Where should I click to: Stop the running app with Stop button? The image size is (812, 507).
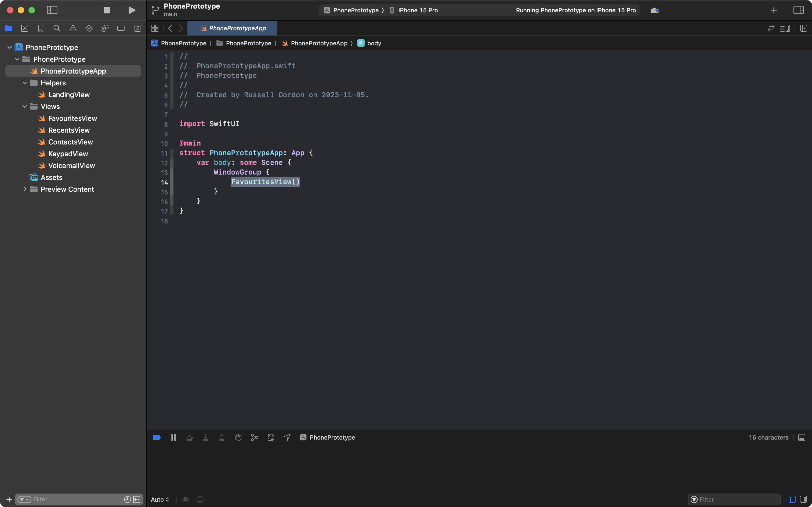point(107,10)
